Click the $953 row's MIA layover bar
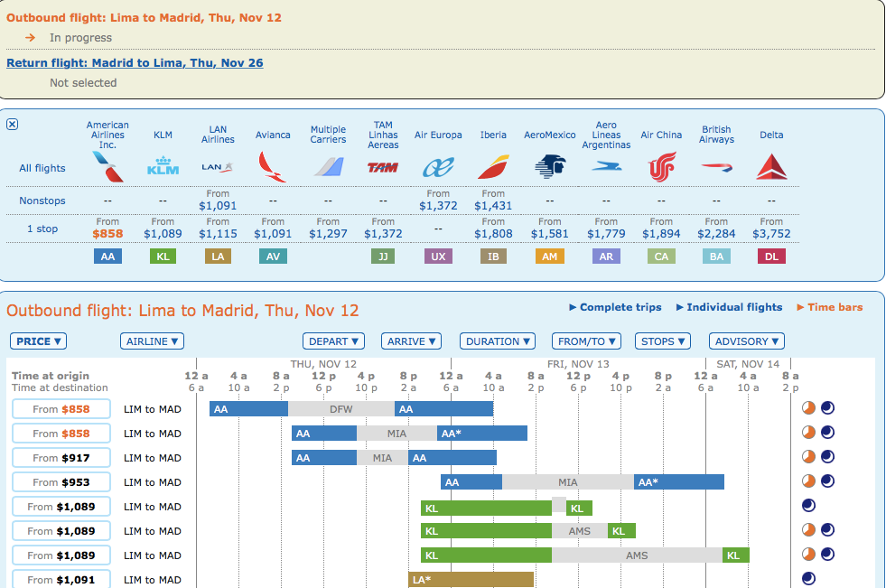886x588 pixels. pyautogui.click(x=568, y=481)
